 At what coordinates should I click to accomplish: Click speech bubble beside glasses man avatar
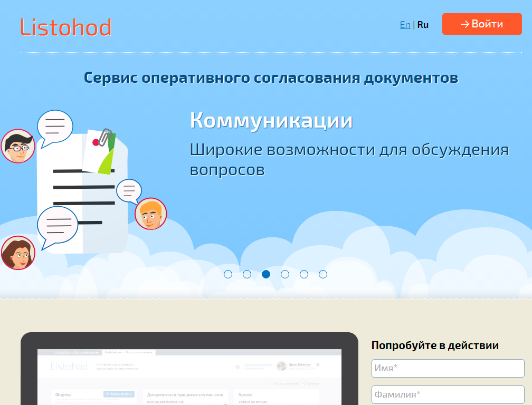click(x=55, y=128)
